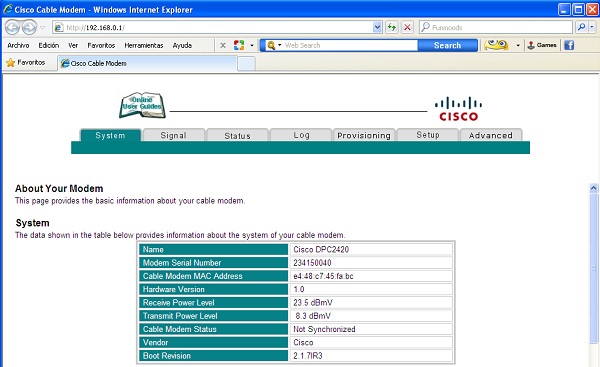Click the vertical scrollbar thumb
The image size is (600, 367).
click(x=593, y=268)
